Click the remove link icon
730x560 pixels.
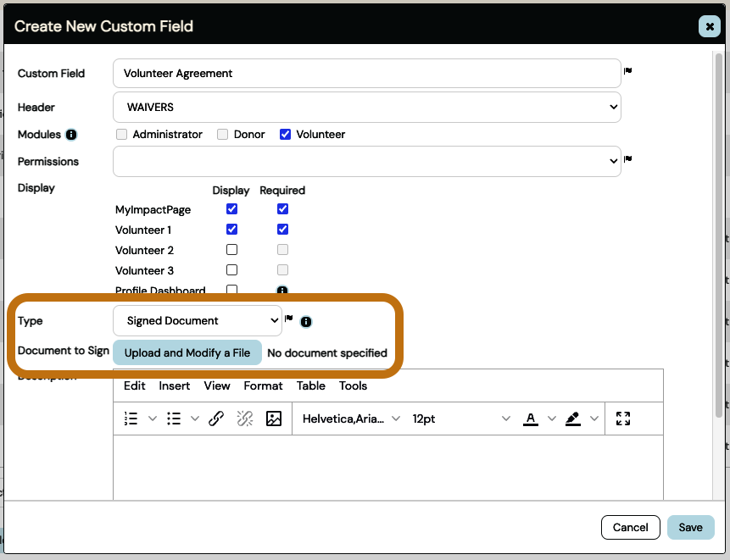coord(245,419)
